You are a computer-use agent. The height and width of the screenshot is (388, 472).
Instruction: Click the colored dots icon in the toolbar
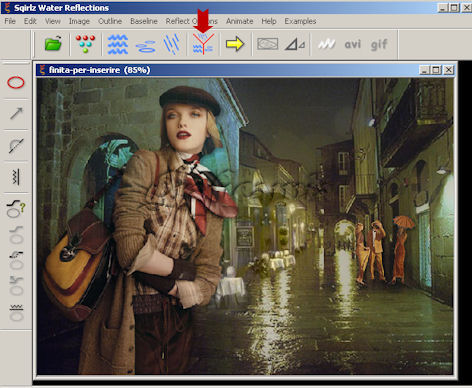coord(85,44)
